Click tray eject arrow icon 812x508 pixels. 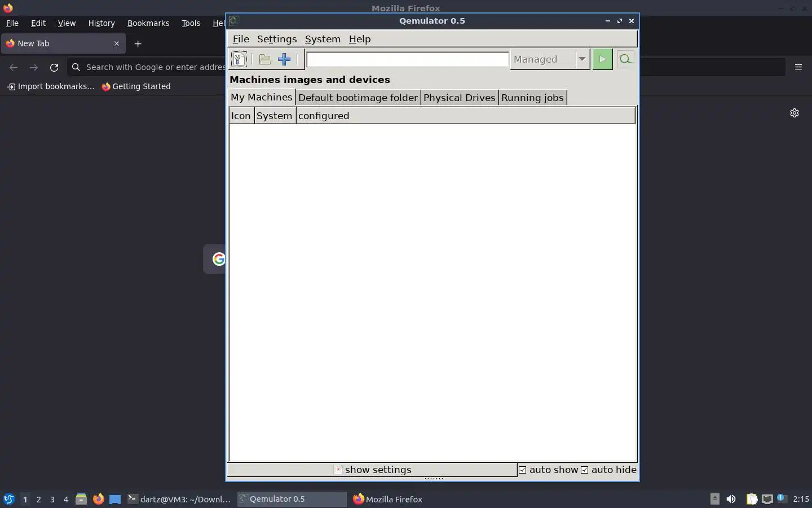pos(715,498)
